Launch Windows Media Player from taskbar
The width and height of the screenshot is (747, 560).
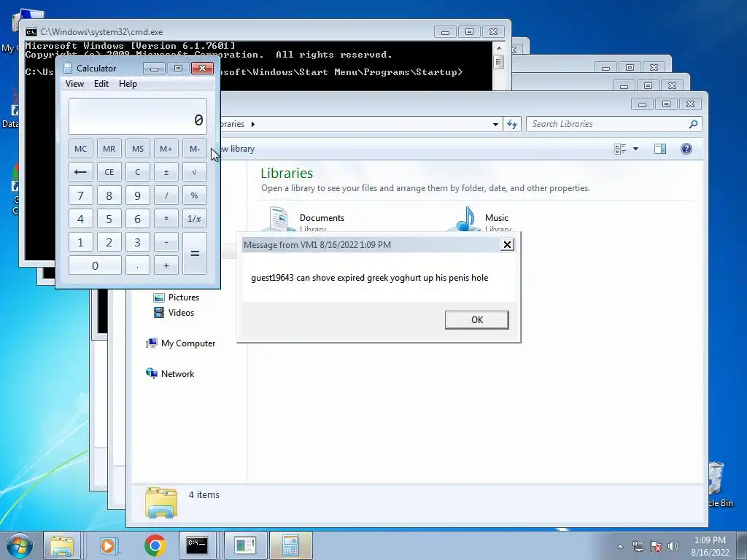pos(108,545)
